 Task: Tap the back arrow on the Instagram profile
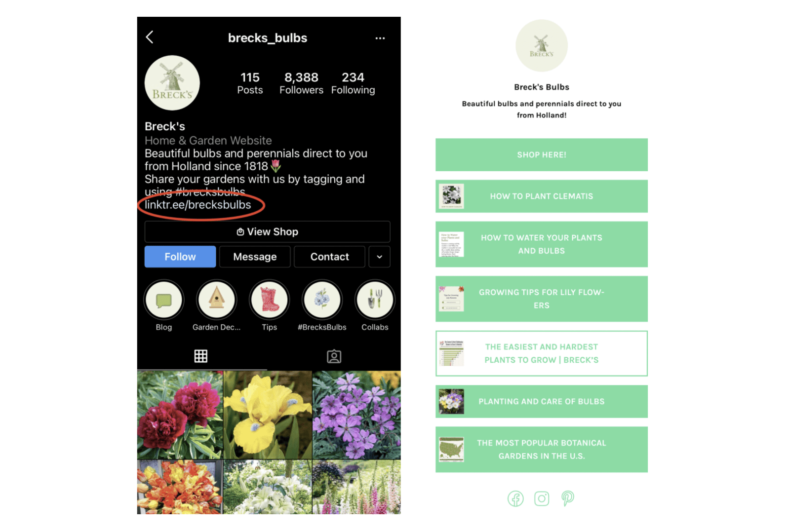pyautogui.click(x=150, y=37)
